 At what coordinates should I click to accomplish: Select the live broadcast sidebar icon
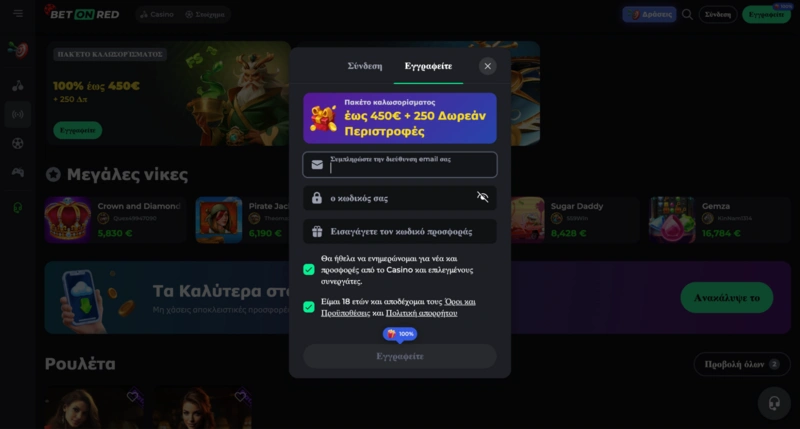18,114
